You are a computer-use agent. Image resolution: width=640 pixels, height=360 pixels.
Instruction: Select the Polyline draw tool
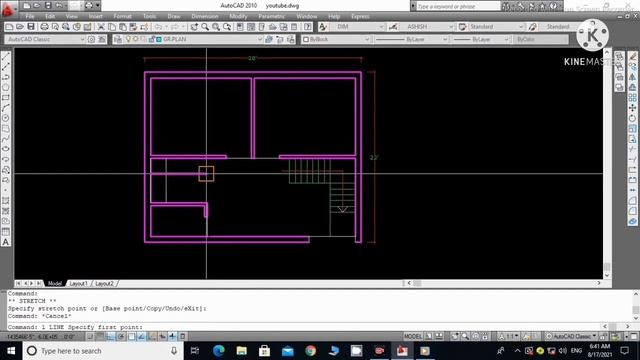pyautogui.click(x=6, y=77)
